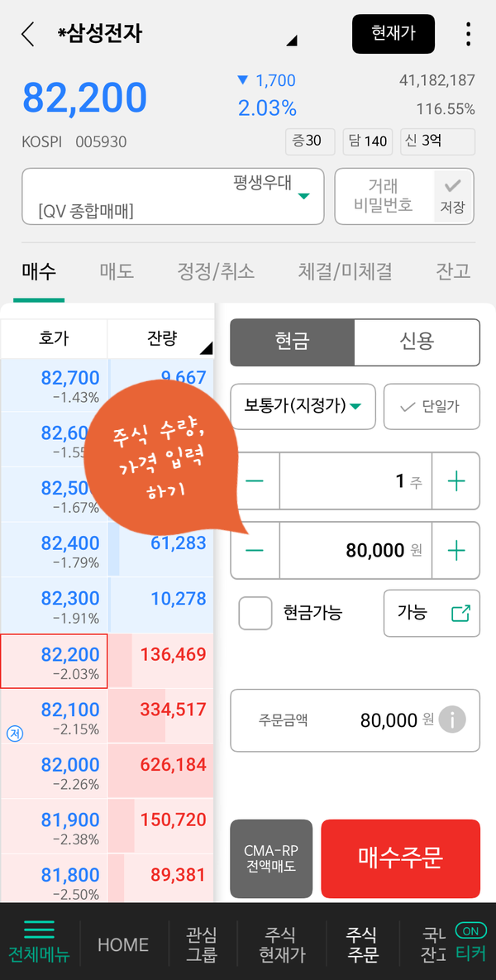Raise the 80,000 won price with plus
The width and height of the screenshot is (496, 980).
456,551
